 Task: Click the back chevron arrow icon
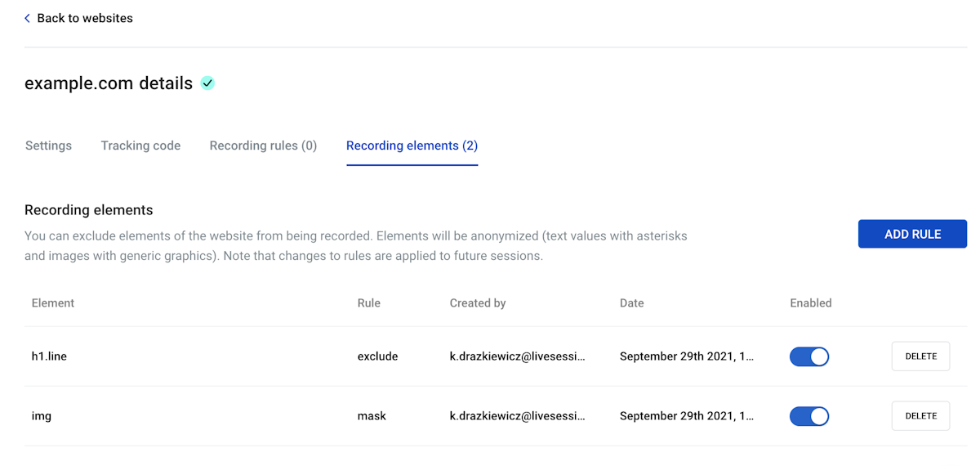(28, 18)
